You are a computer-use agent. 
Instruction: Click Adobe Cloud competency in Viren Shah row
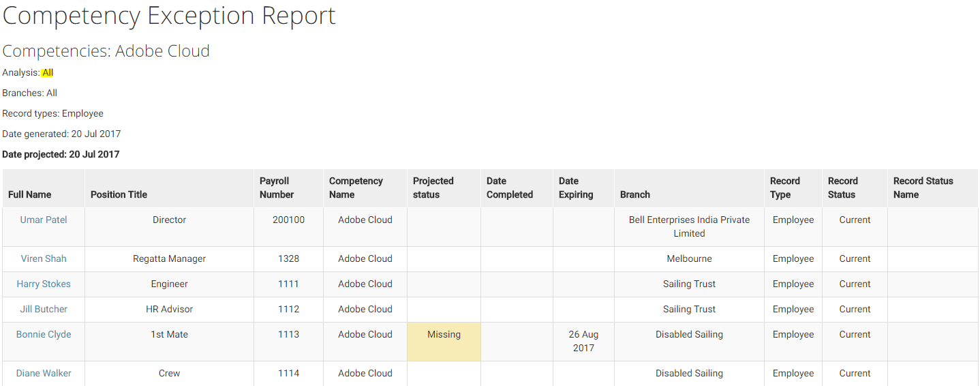365,258
